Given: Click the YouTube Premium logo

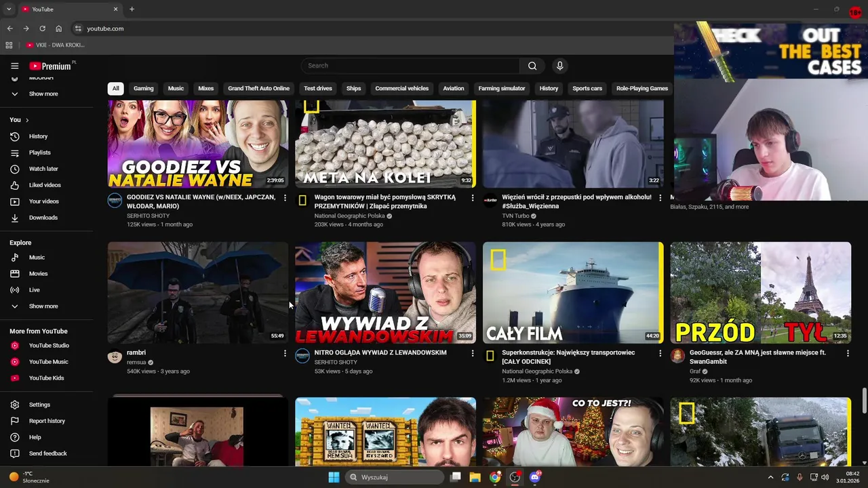Looking at the screenshot, I should [x=50, y=66].
